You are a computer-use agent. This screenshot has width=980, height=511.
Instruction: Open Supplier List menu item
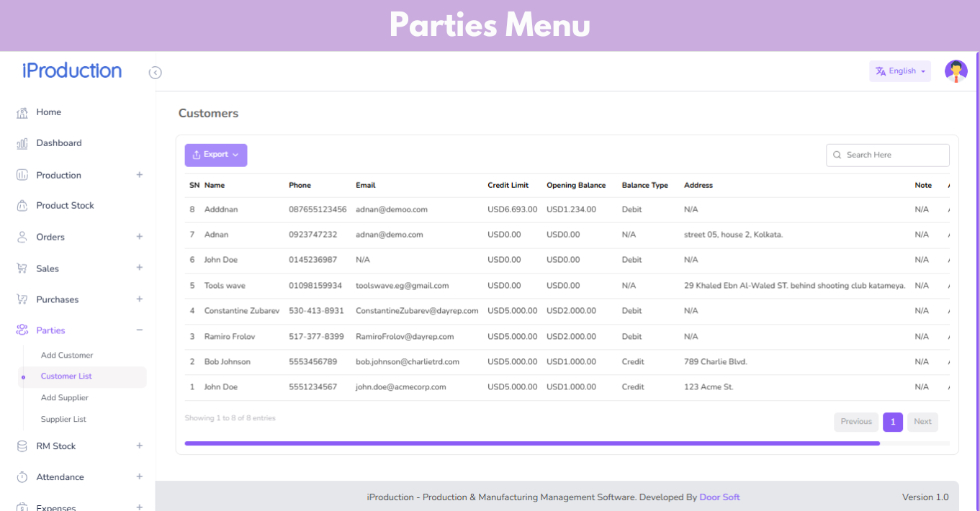63,420
